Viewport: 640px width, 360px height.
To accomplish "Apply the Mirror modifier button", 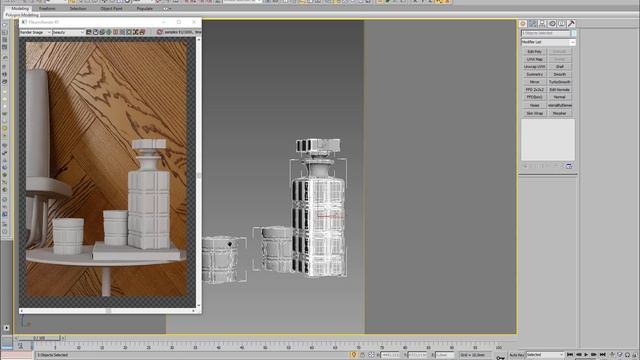I will coord(534,82).
